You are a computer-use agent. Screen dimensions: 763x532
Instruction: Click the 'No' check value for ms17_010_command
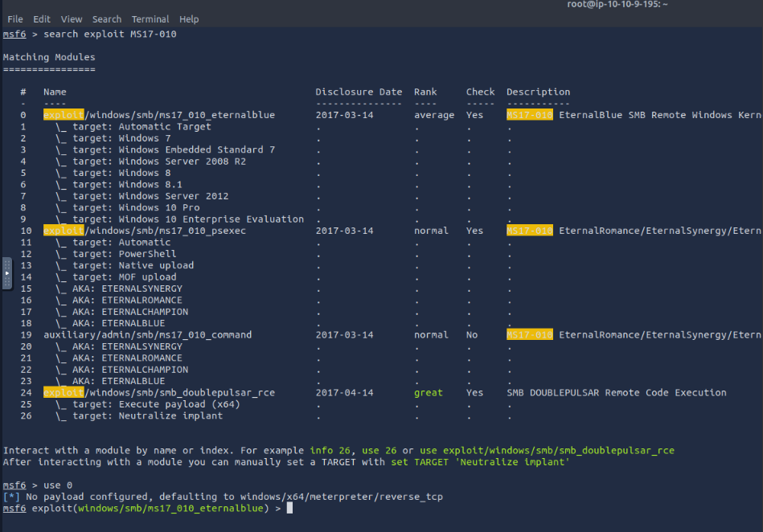(x=472, y=335)
